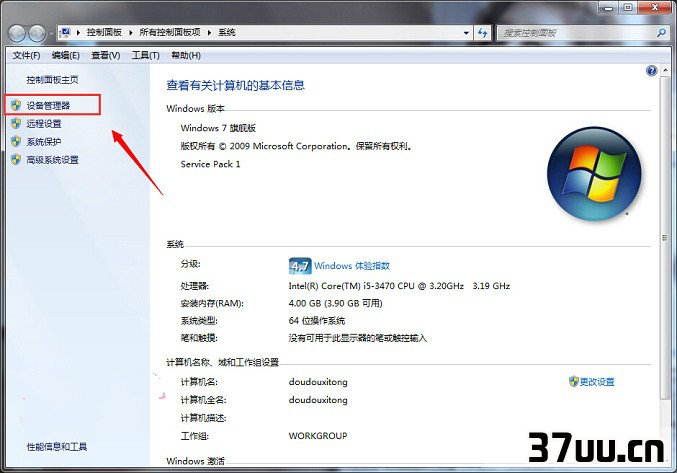677x473 pixels.
Task: Close the System window
Action: 655,7
